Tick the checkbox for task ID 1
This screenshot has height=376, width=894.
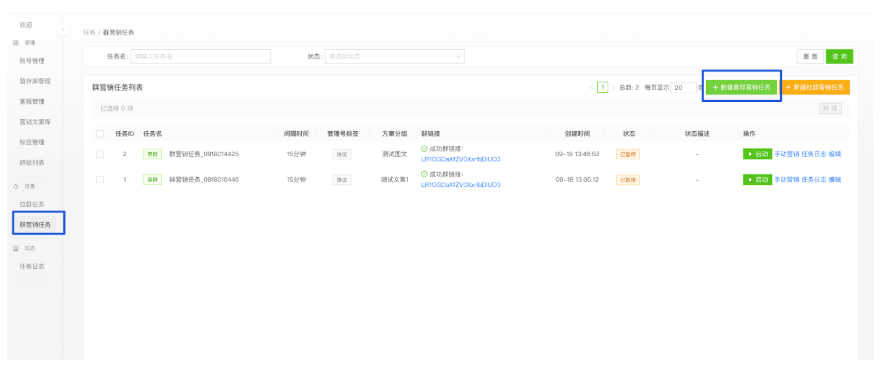click(x=100, y=180)
